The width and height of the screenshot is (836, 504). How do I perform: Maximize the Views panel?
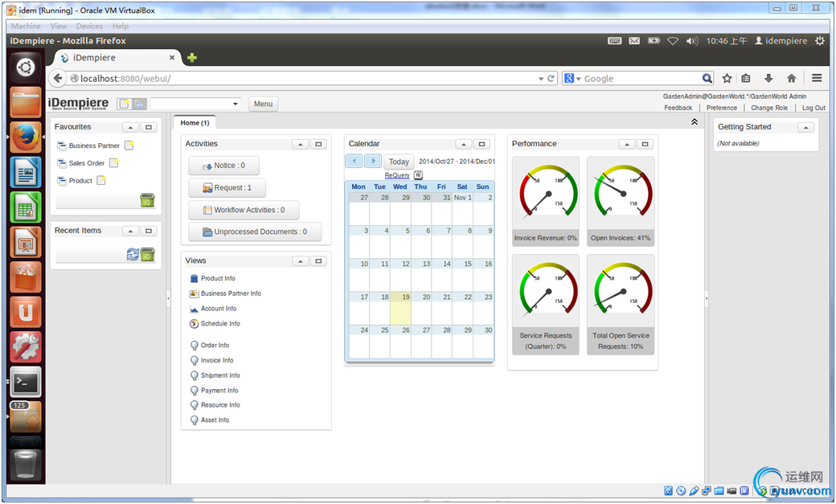tap(319, 260)
